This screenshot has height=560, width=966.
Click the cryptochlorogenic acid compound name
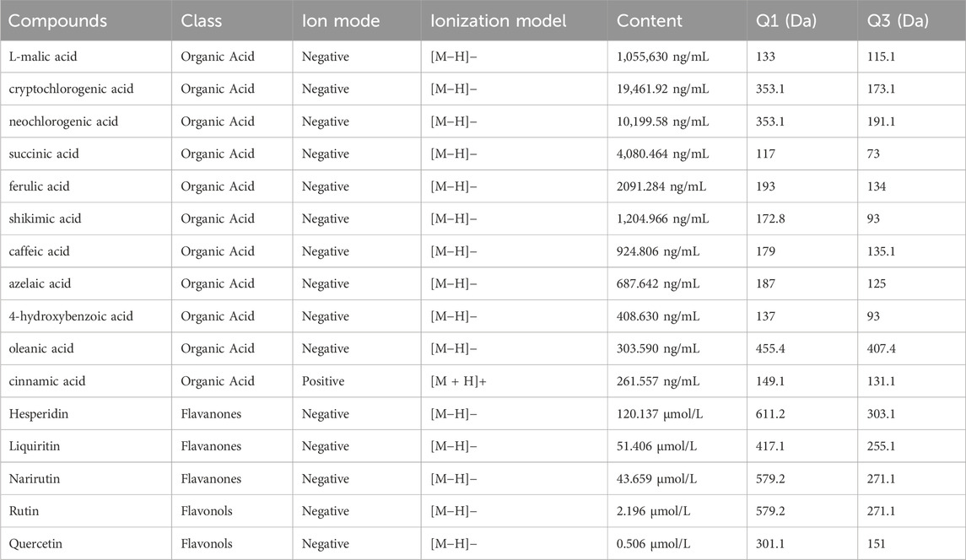71,89
